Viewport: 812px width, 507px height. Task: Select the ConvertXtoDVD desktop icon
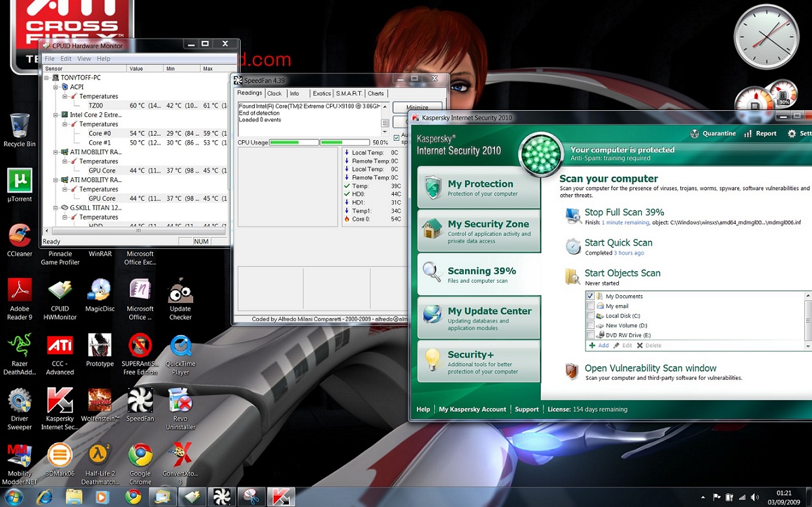tap(180, 464)
